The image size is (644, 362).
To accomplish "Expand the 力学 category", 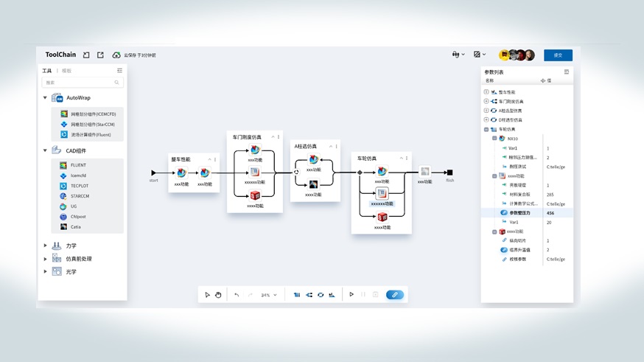I will pos(46,246).
